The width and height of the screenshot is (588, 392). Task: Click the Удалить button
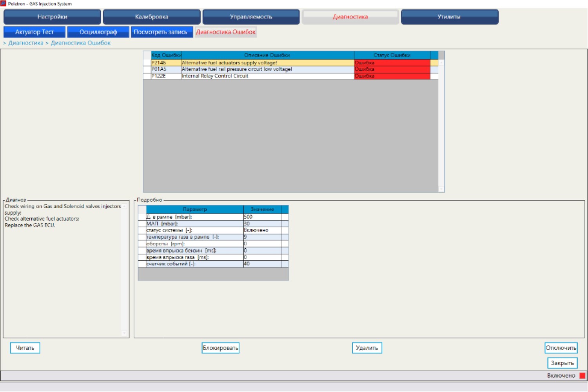click(367, 348)
